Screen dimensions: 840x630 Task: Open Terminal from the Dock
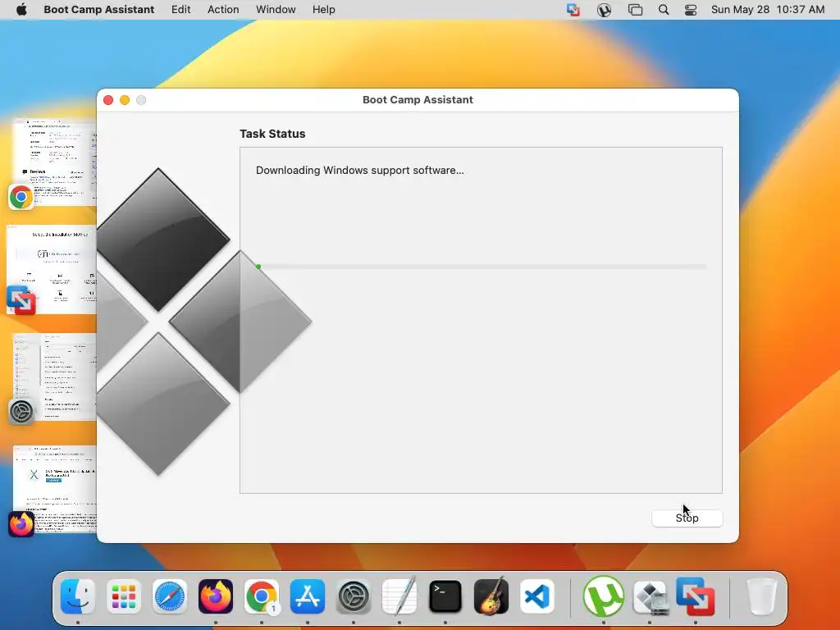(445, 596)
